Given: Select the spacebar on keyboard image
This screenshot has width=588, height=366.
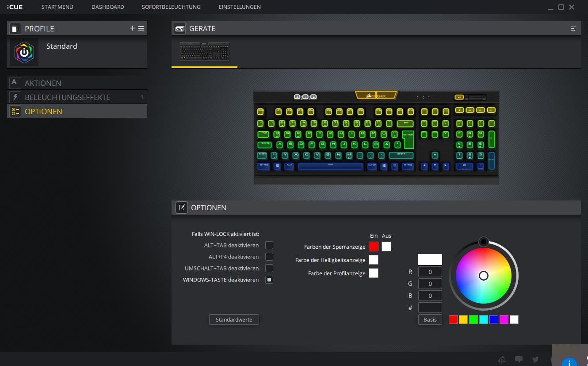Looking at the screenshot, I should coord(330,166).
